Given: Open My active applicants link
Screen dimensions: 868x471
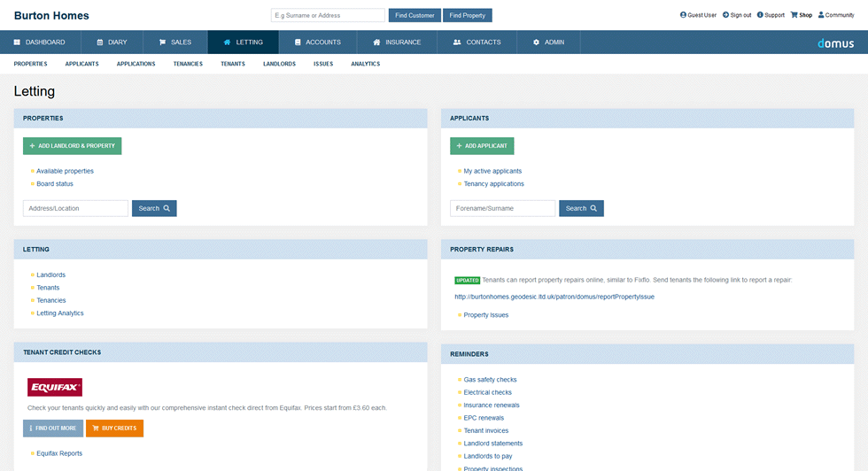Looking at the screenshot, I should 492,171.
